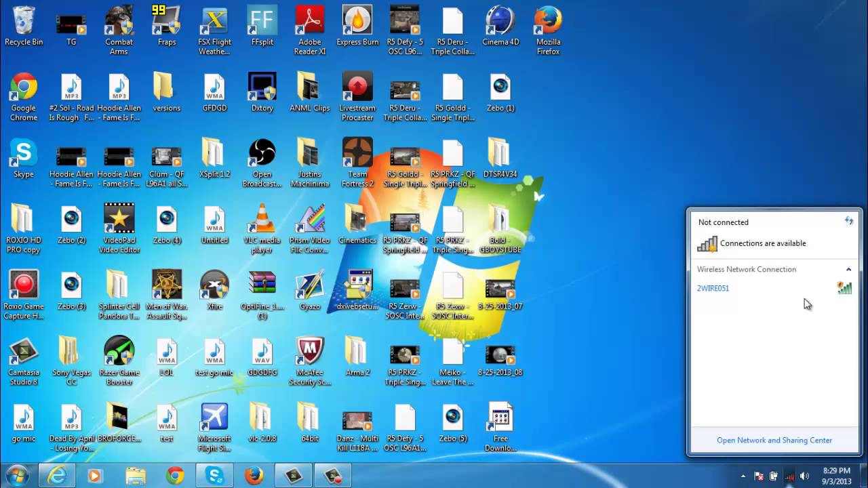
Task: Select the 2WIRE051 wireless network
Action: [x=774, y=288]
